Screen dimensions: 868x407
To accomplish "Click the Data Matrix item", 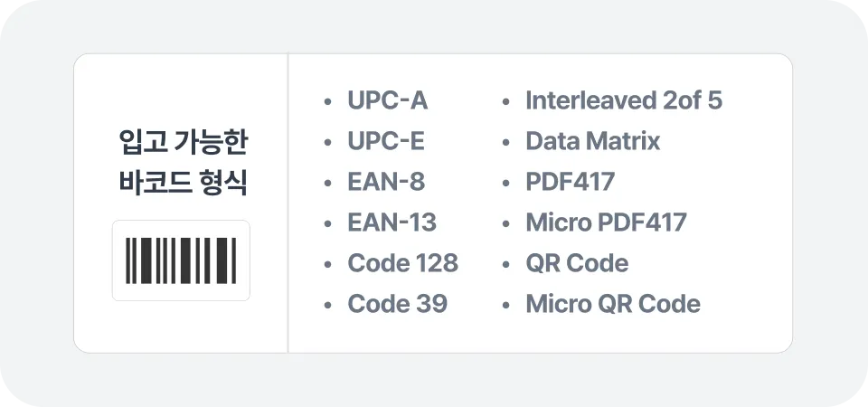I will pos(592,142).
